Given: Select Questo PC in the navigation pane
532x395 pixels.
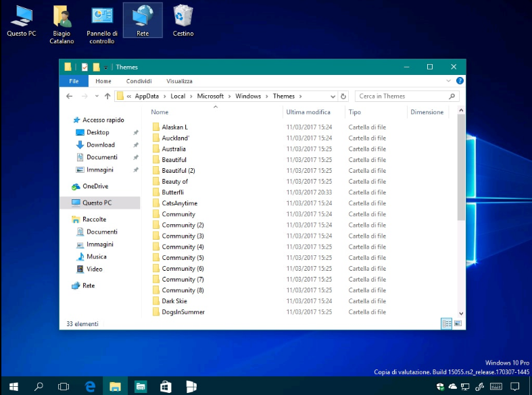Looking at the screenshot, I should pos(100,203).
